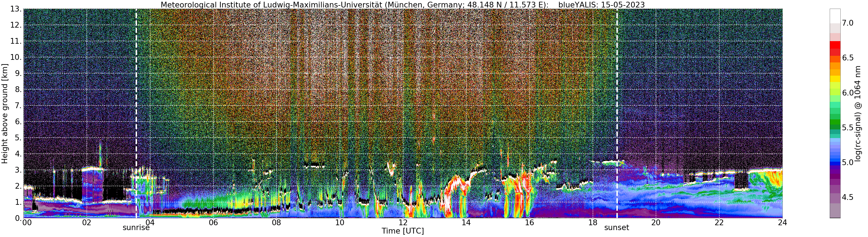Click the 'Time [UTC]' axis label
The width and height of the screenshot is (868, 237).
(403, 231)
